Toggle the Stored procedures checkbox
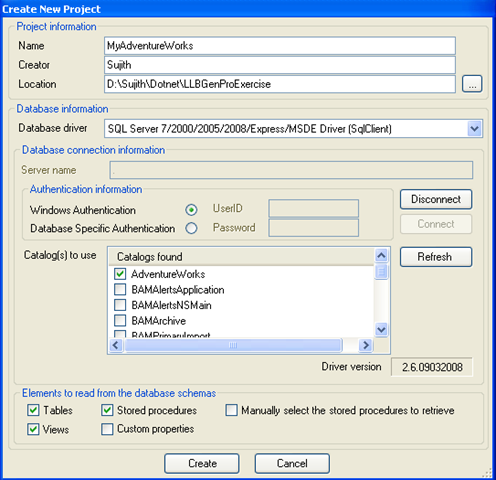This screenshot has height=480, width=496. [x=107, y=410]
